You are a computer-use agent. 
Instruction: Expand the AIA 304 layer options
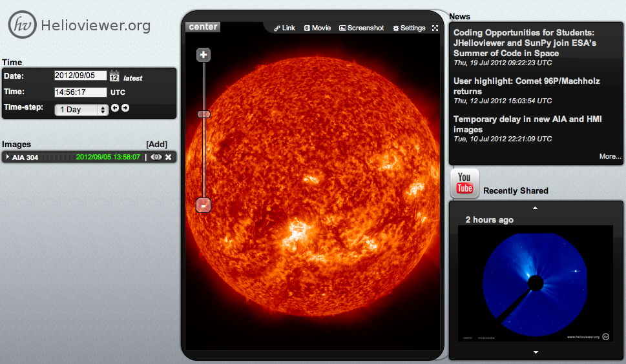[7, 157]
